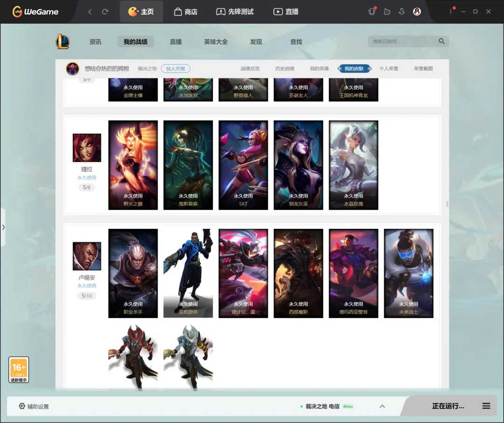Open the QQ penguin account avatar
This screenshot has height=423, width=504.
(417, 12)
